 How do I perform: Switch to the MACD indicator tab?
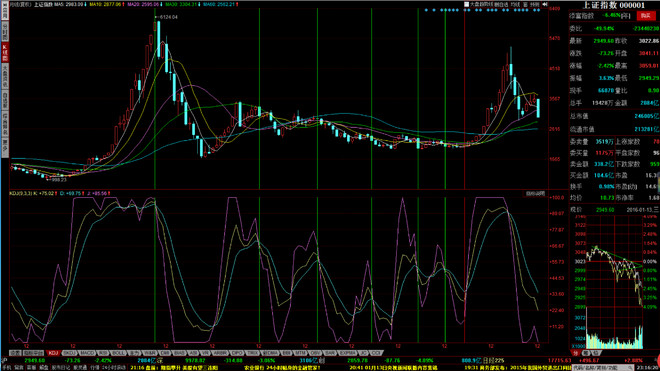[x=87, y=353]
